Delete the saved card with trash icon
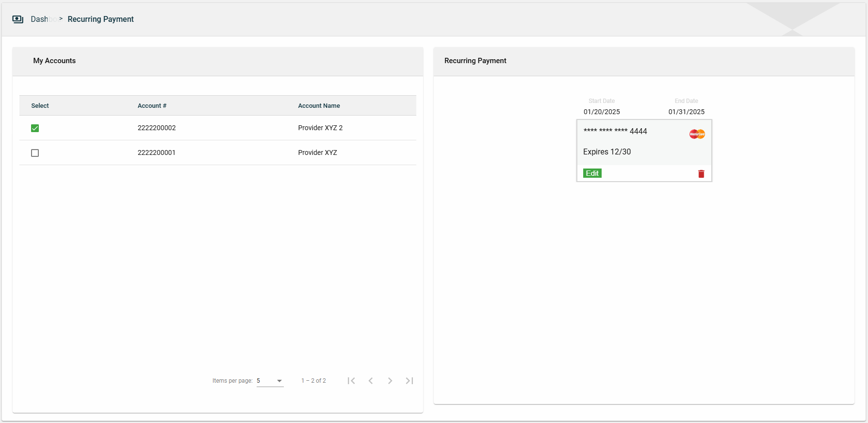The image size is (868, 423). coord(701,174)
